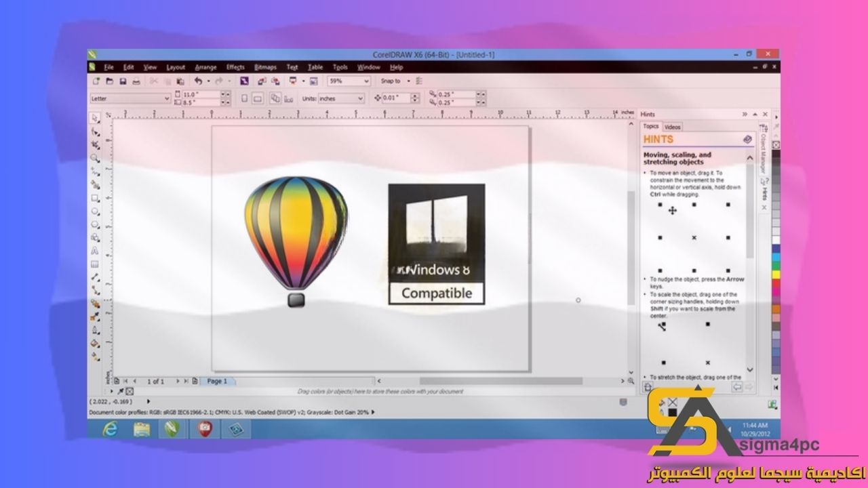This screenshot has width=868, height=488.
Task: Open the Arrange menu
Action: (x=206, y=67)
